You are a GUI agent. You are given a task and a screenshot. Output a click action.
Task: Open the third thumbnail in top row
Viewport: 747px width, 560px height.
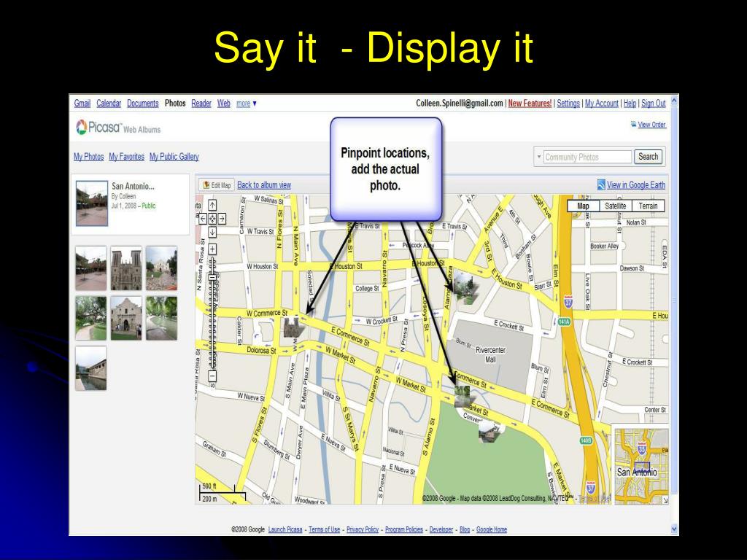(161, 268)
